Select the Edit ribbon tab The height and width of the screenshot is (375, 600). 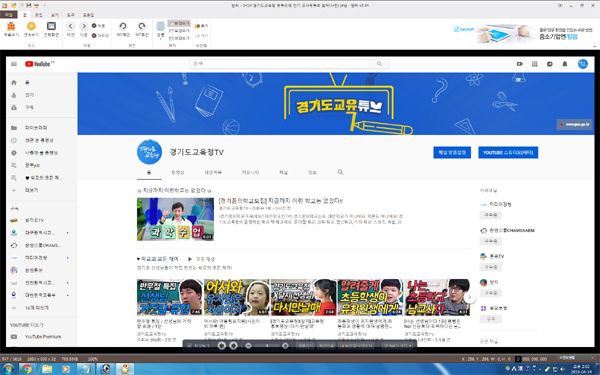point(39,15)
